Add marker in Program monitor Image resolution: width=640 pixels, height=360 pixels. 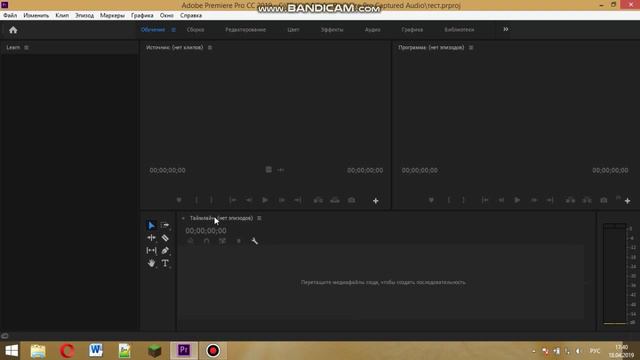coord(431,200)
